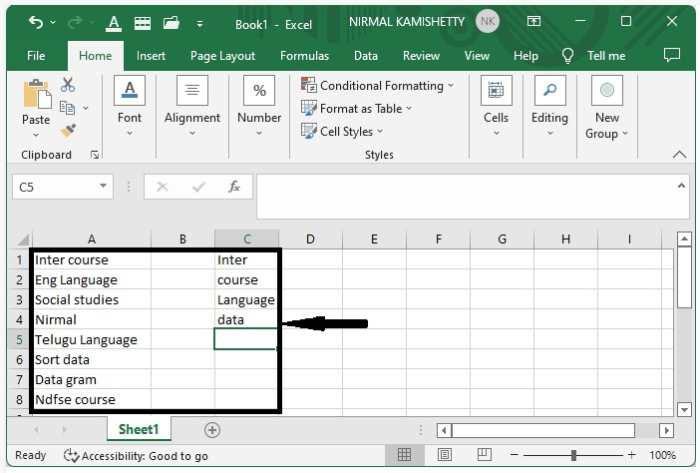Switch to Normal view in status bar
The height and width of the screenshot is (473, 700).
(x=404, y=455)
